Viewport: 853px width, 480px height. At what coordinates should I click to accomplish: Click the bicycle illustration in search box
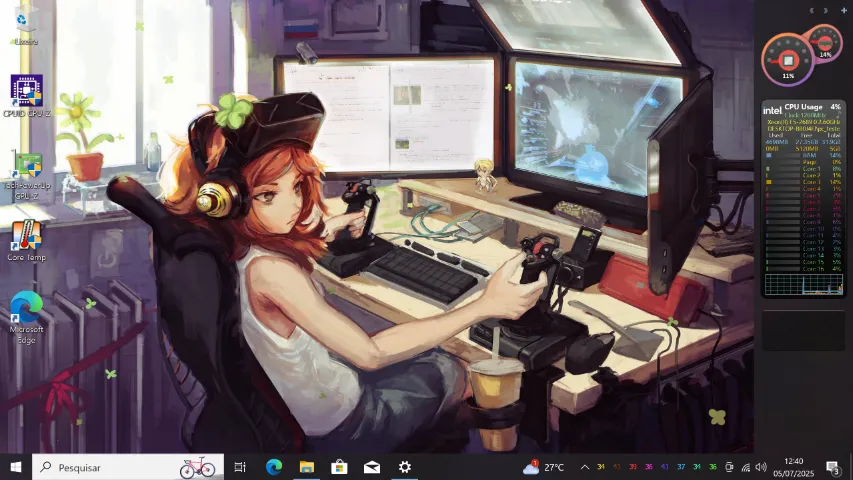pyautogui.click(x=197, y=467)
